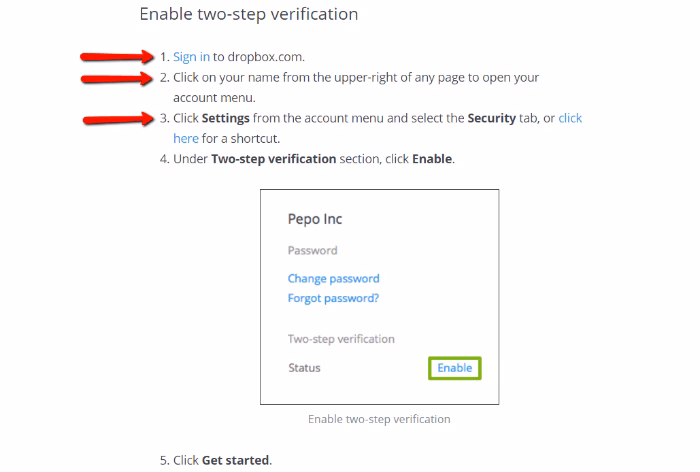Follow the 'here' shortcut link before 'for a shortcut'
This screenshot has height=472, width=700.
pos(186,138)
